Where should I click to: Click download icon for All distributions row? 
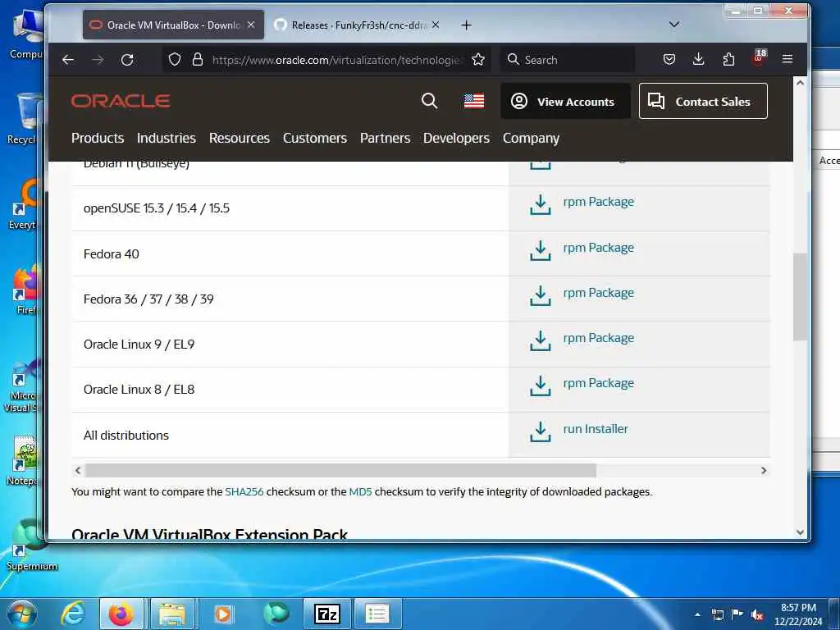541,431
